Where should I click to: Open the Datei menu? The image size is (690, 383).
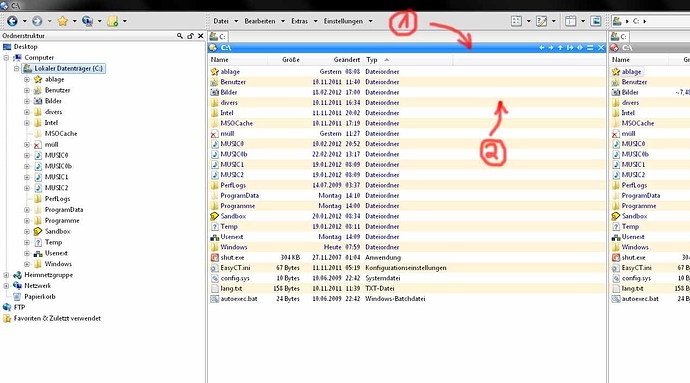[221, 21]
